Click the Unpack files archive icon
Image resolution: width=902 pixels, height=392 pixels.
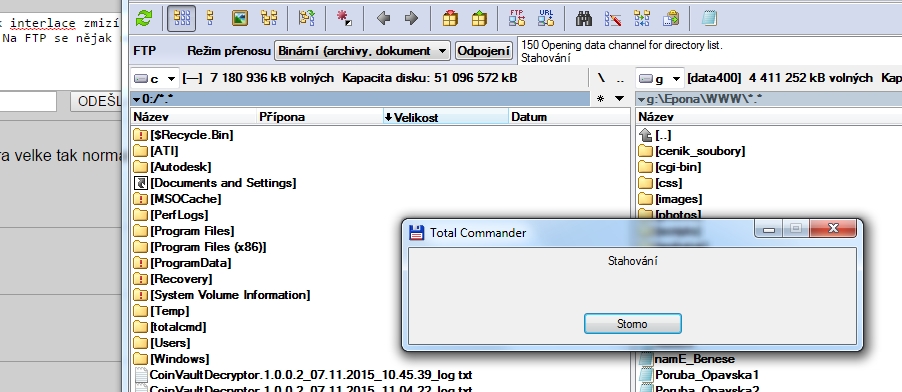click(x=479, y=19)
